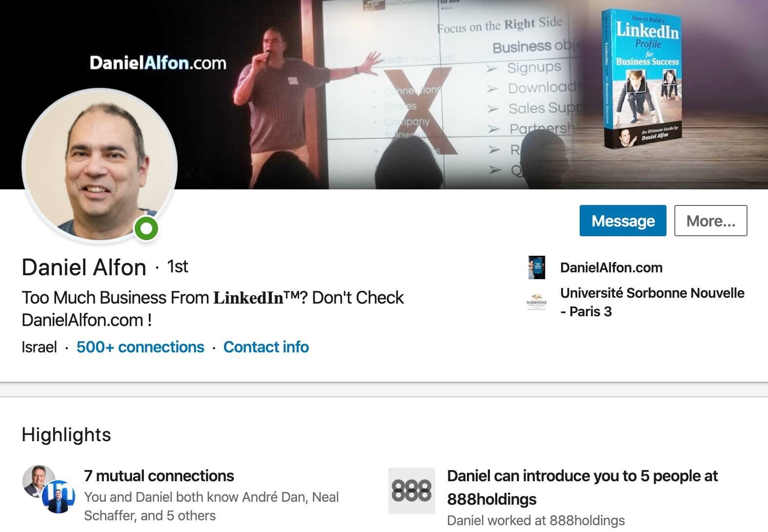
Task: Click the Message button
Action: 623,221
